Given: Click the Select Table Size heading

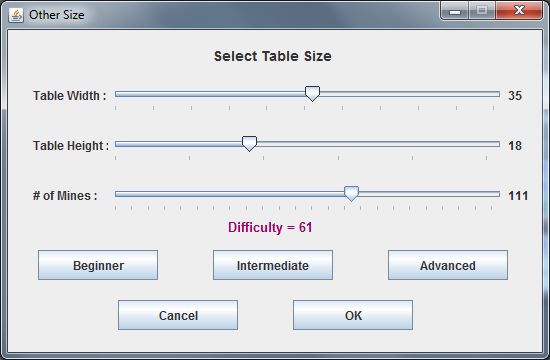Looking at the screenshot, I should 273,56.
